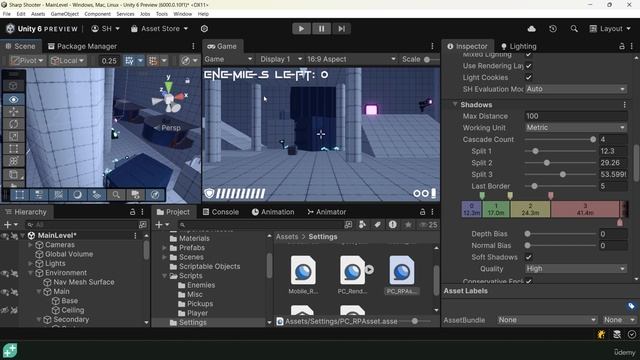The width and height of the screenshot is (640, 360).
Task: Click the grid snapping icon in Scene toolbar
Action: click(x=129, y=60)
